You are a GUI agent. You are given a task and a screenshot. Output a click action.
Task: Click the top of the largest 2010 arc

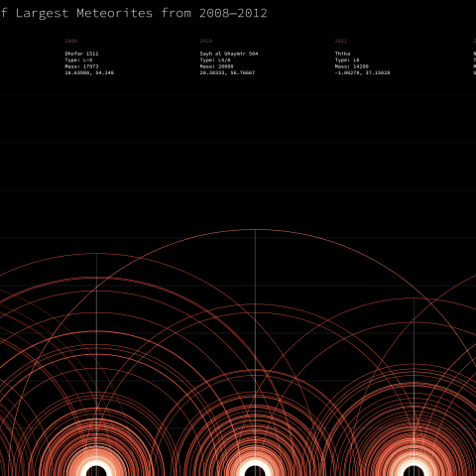pyautogui.click(x=255, y=229)
